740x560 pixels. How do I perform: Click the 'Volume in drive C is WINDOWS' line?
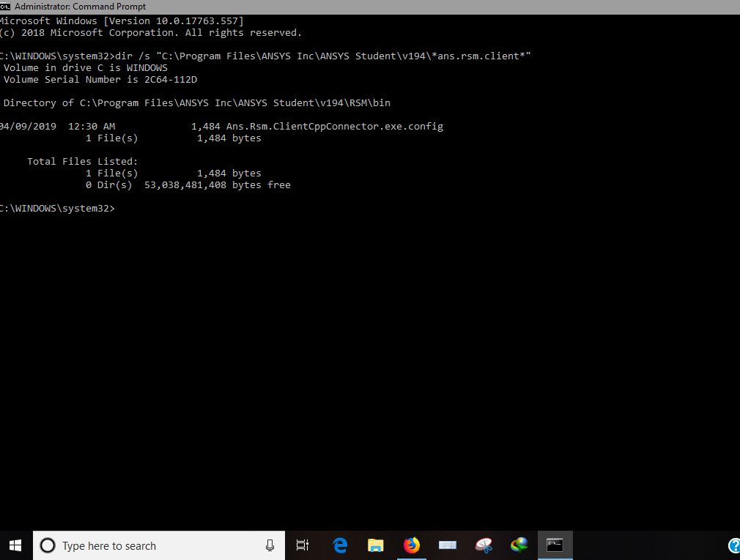pos(86,68)
